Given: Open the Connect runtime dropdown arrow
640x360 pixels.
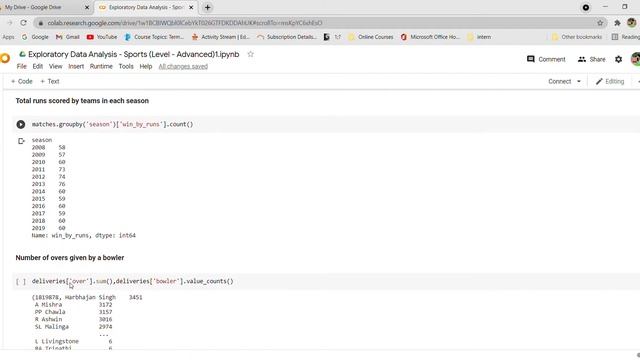Looking at the screenshot, I should point(579,82).
